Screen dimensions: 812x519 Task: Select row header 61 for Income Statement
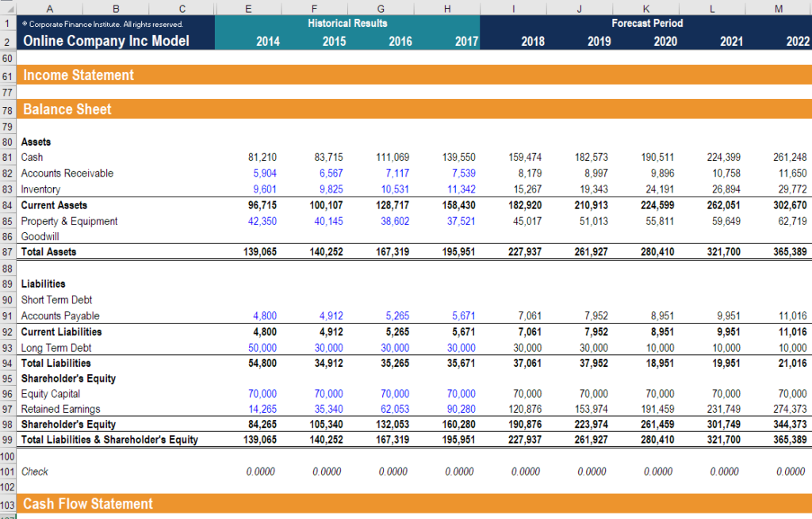point(7,74)
